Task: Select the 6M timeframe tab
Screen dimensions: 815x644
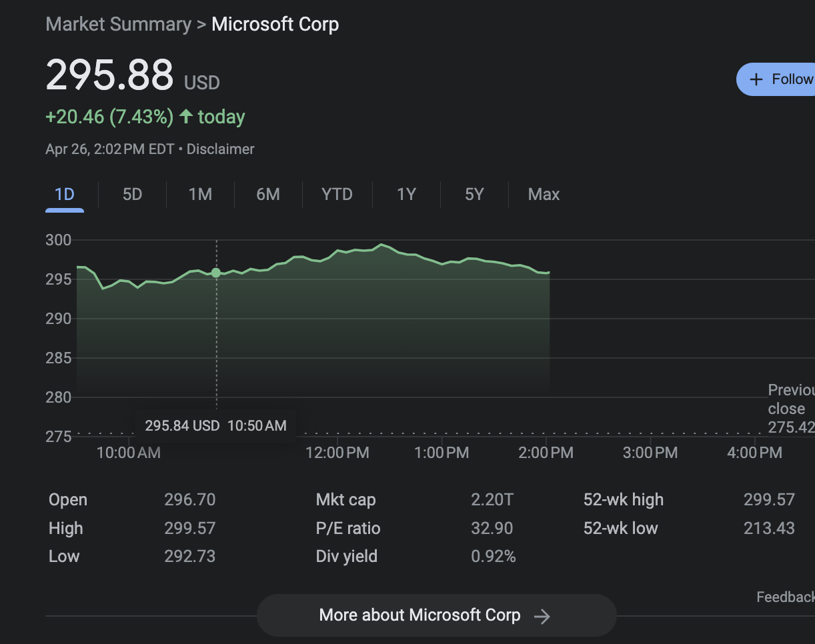Action: tap(267, 194)
